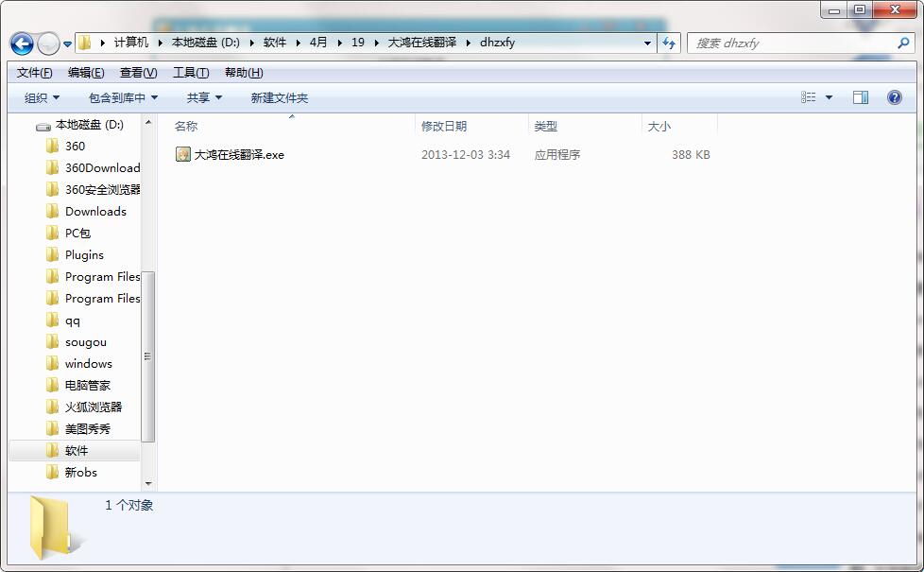
Task: Click the refresh button beside address bar
Action: pos(669,43)
